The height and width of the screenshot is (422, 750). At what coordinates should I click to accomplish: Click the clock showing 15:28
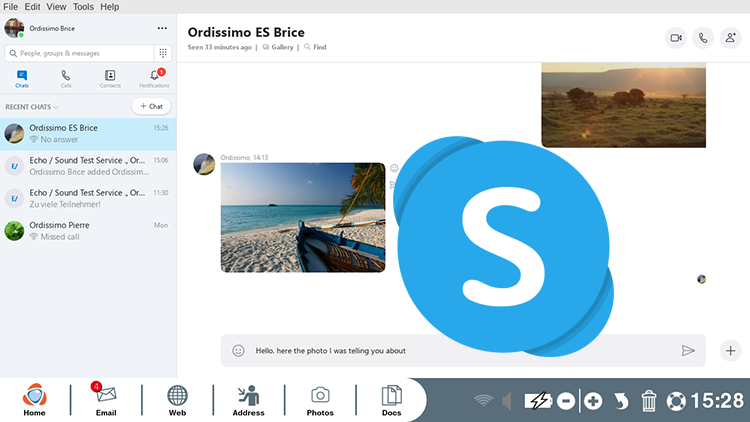717,400
